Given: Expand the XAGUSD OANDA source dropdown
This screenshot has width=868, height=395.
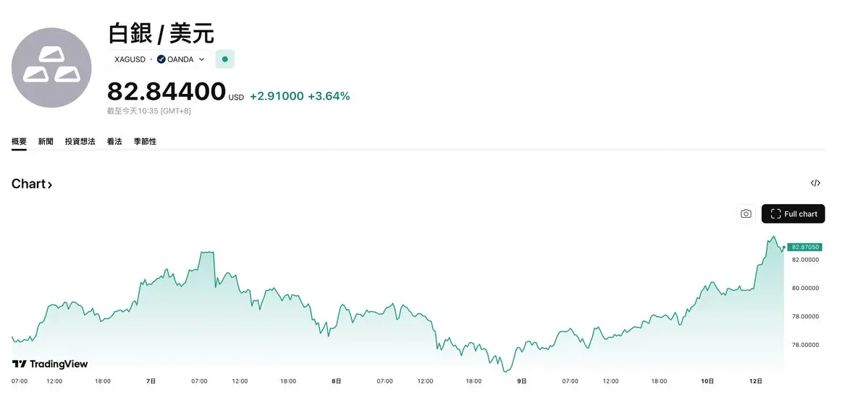Looking at the screenshot, I should pos(201,59).
